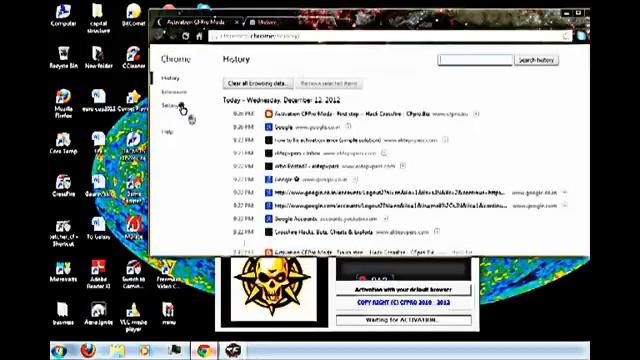Image resolution: width=640 pixels, height=360 pixels.
Task: Open menu arrow for Google Accounts entry
Action: [x=385, y=219]
